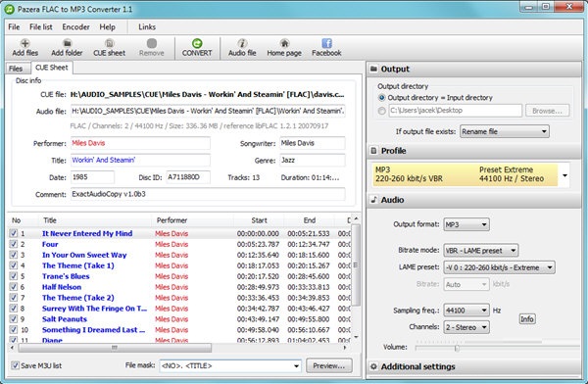Click the Additional settings gear icon

[373, 366]
